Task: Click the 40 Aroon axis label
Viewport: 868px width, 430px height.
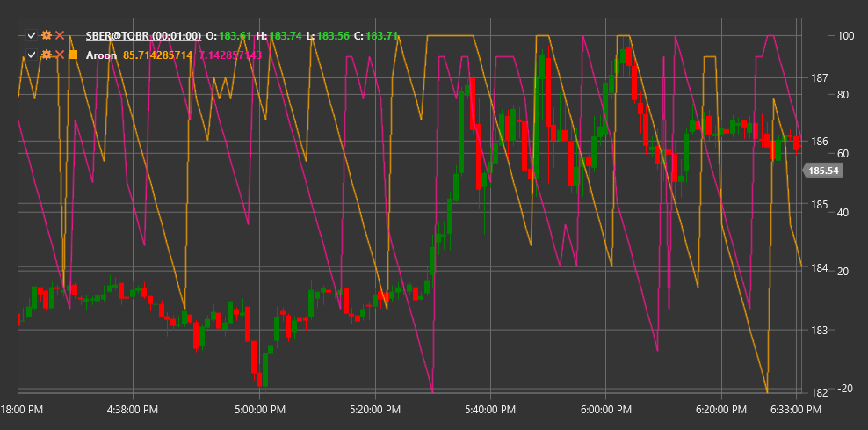Action: tap(843, 212)
